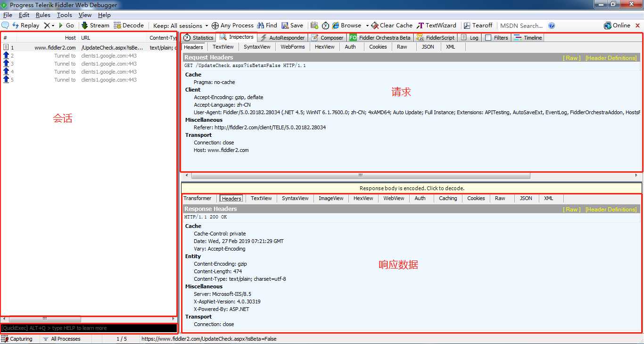Viewport: 644px width, 344px height.
Task: Select request WebForms tab
Action: click(x=292, y=47)
